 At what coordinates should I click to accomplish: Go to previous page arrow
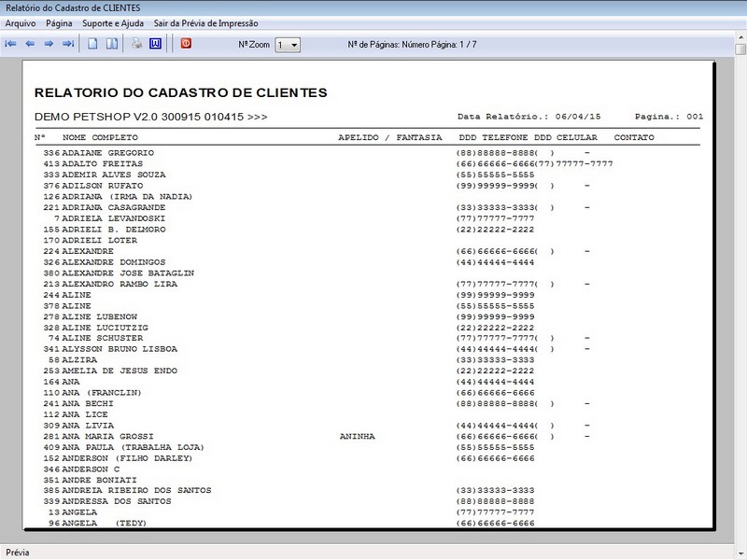(30, 44)
